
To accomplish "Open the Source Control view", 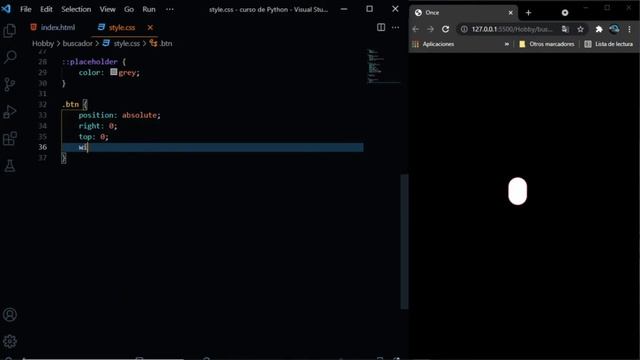I will click(9, 84).
